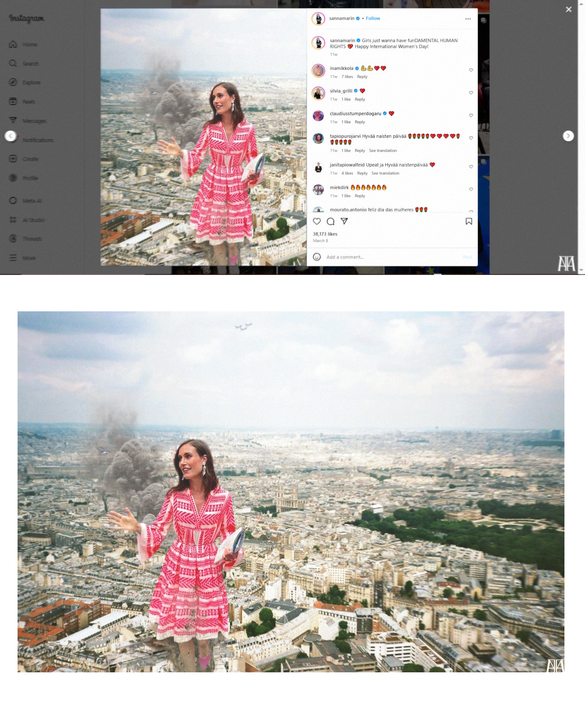The height and width of the screenshot is (728, 585).
Task: Open Reels from the sidebar
Action: coord(22,101)
